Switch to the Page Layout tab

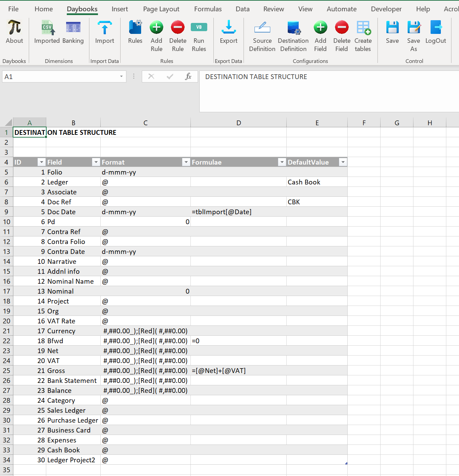(x=161, y=9)
